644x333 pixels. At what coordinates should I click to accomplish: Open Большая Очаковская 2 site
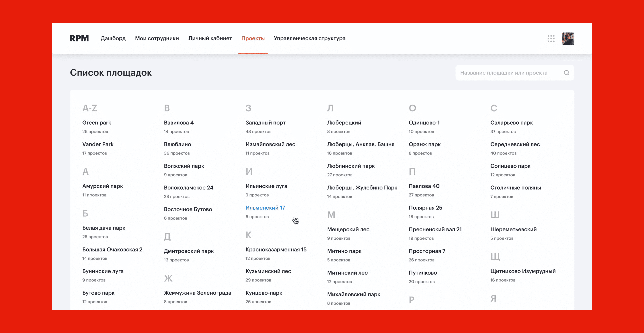(x=112, y=249)
